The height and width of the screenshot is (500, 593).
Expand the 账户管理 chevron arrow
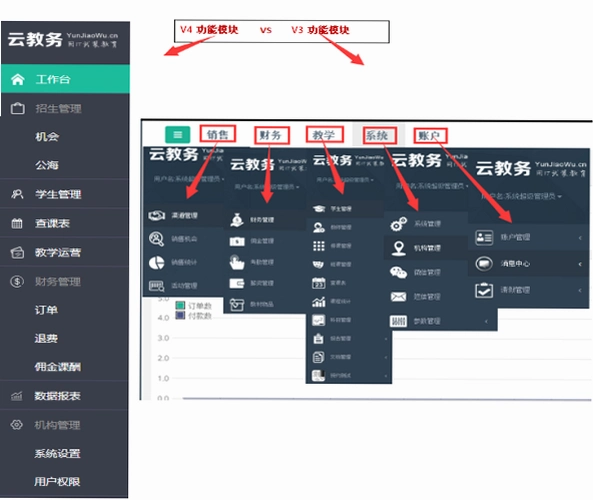580,238
